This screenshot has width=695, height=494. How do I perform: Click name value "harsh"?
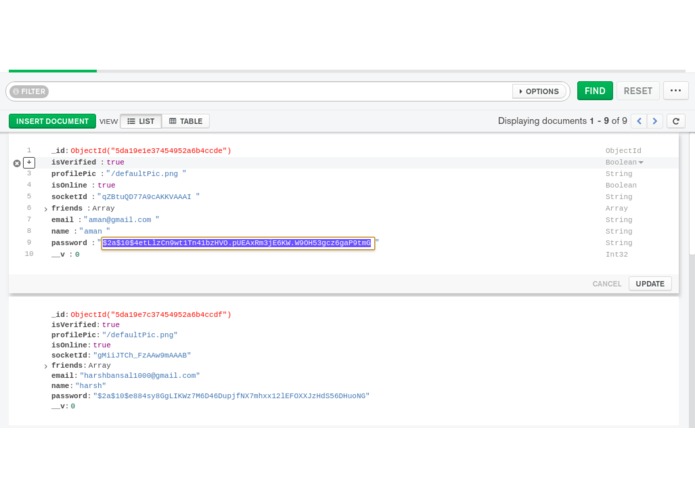point(90,385)
